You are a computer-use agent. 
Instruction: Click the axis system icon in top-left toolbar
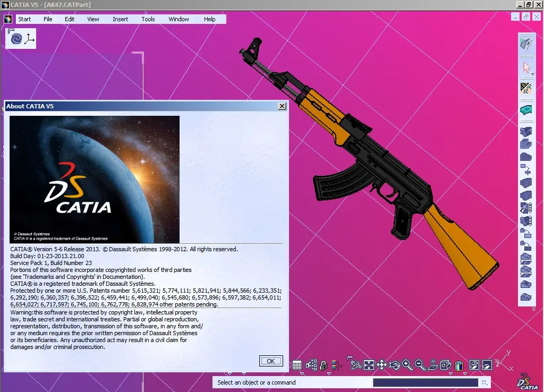pos(30,38)
